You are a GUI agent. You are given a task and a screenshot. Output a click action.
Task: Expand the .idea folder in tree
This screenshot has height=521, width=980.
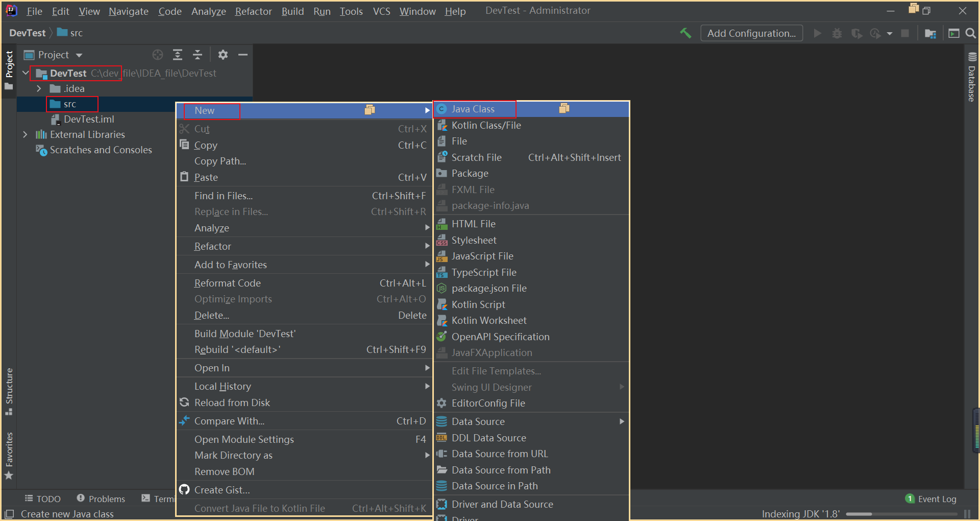[x=39, y=88]
